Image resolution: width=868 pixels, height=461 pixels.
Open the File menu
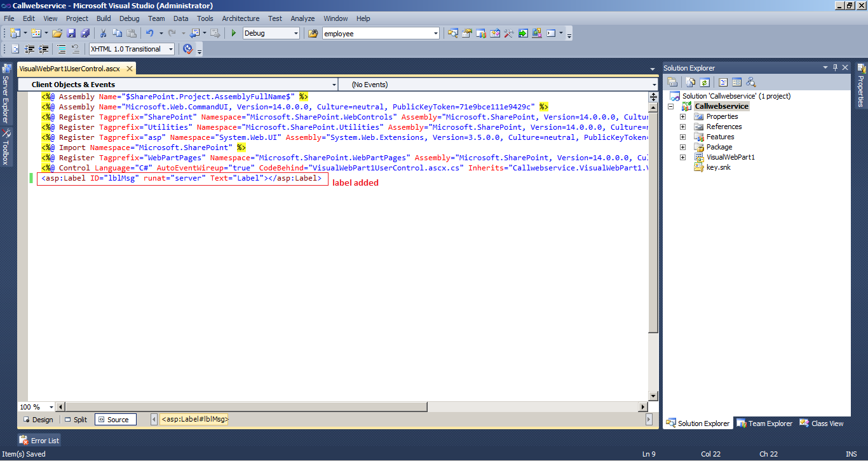(9, 18)
